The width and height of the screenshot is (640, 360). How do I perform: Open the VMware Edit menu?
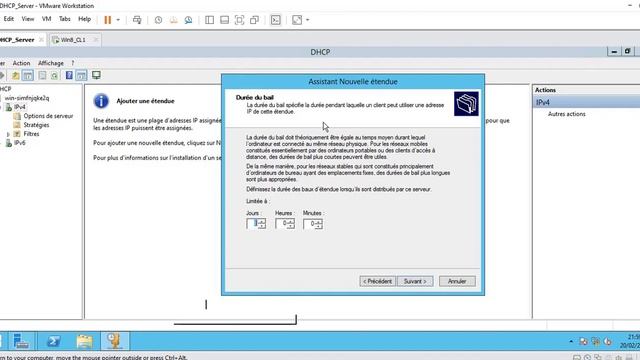9,19
